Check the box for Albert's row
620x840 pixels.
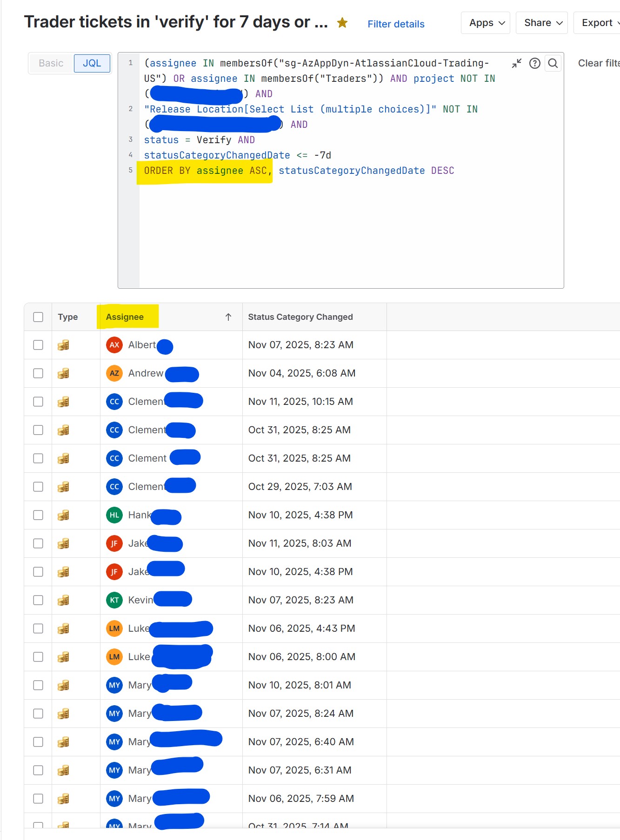click(x=38, y=345)
